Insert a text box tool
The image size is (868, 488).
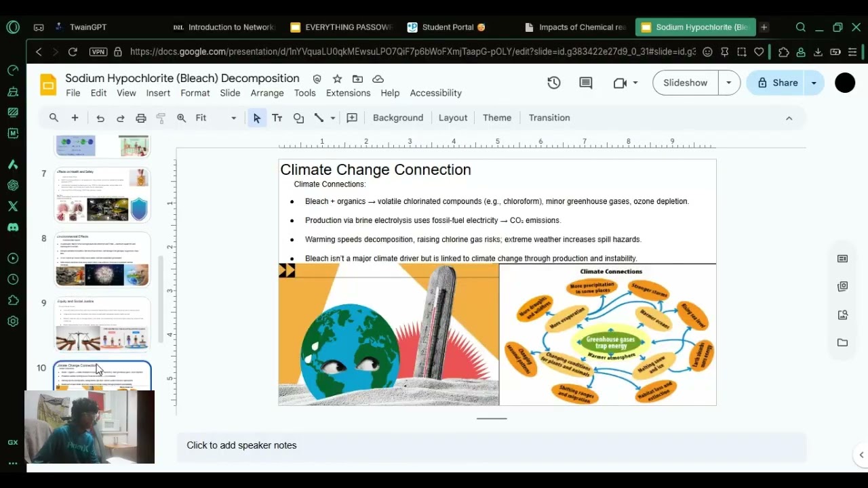coord(277,118)
